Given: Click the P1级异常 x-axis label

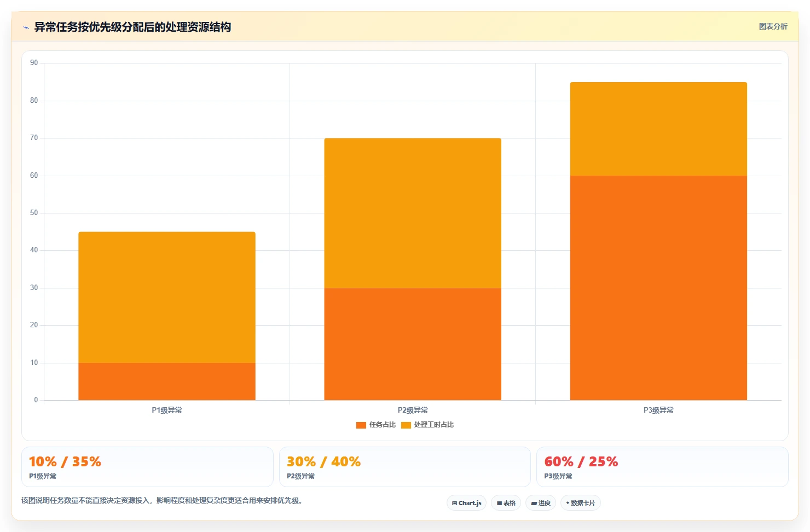Looking at the screenshot, I should [x=167, y=410].
